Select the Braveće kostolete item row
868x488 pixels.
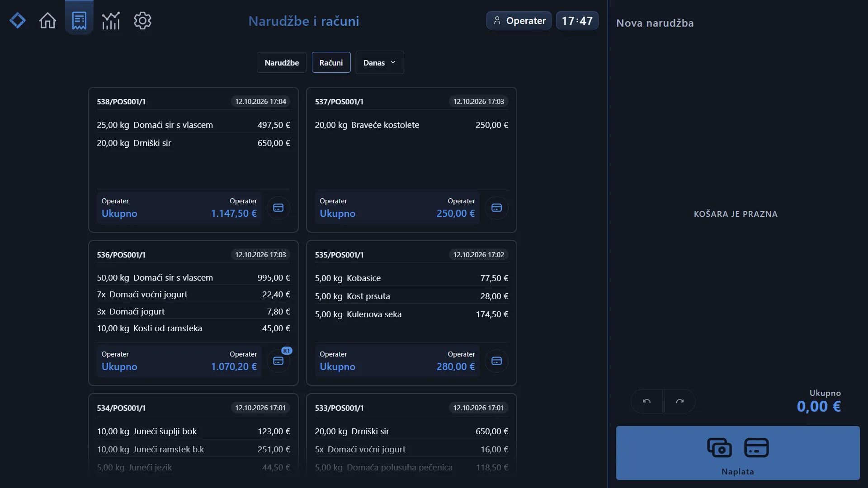click(x=411, y=125)
